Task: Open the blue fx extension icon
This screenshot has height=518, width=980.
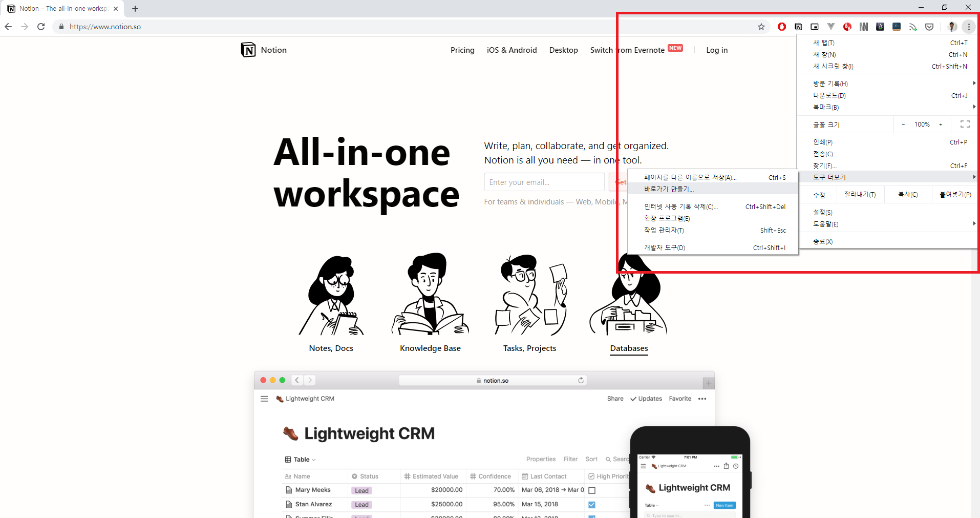Action: (x=897, y=27)
